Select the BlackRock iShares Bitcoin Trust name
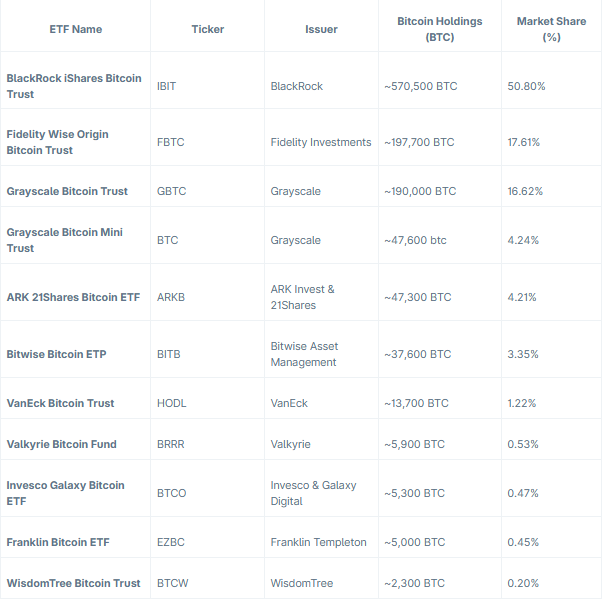 pyautogui.click(x=74, y=86)
